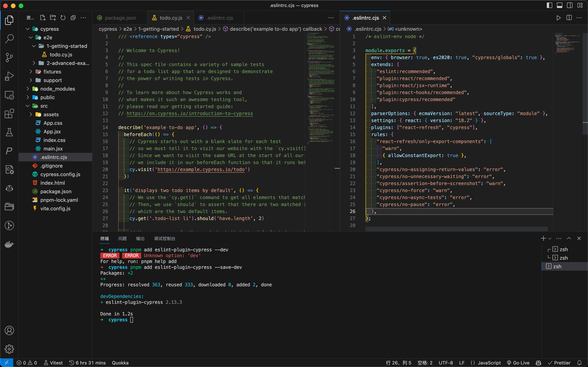This screenshot has height=367, width=588.
Task: Open the cypress introduction URL link
Action: [190, 113]
